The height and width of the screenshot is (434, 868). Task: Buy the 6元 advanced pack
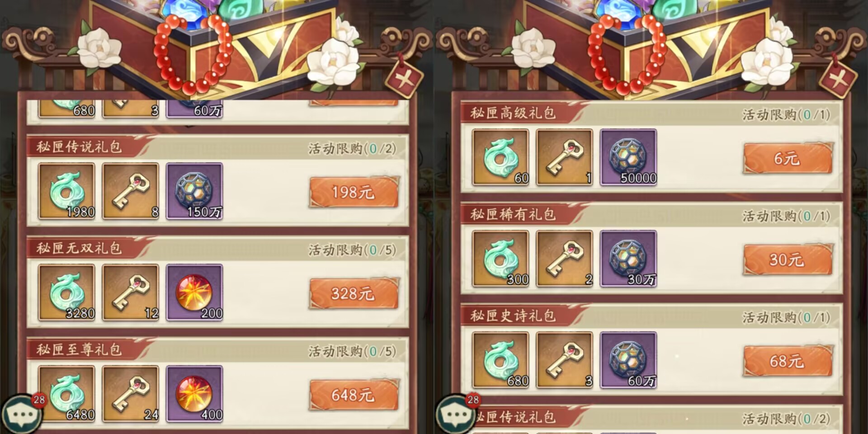[x=788, y=158]
